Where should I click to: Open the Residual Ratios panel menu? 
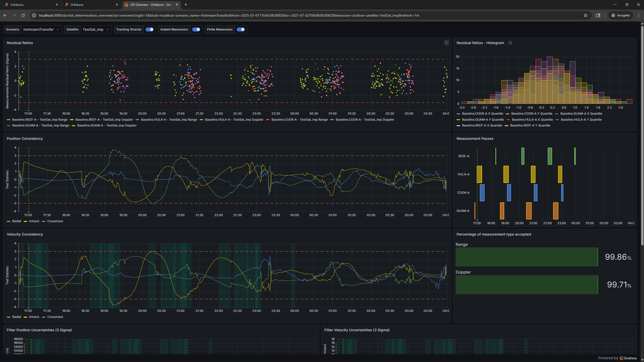tap(446, 43)
